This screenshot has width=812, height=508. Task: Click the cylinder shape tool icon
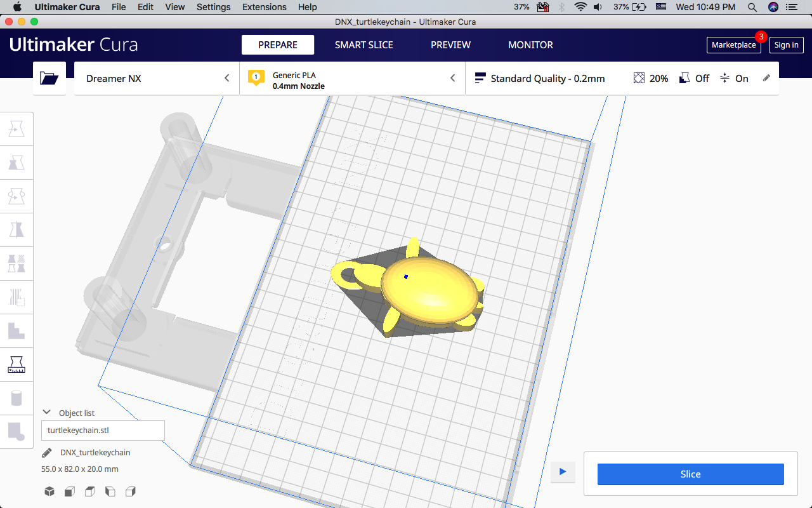pos(16,398)
